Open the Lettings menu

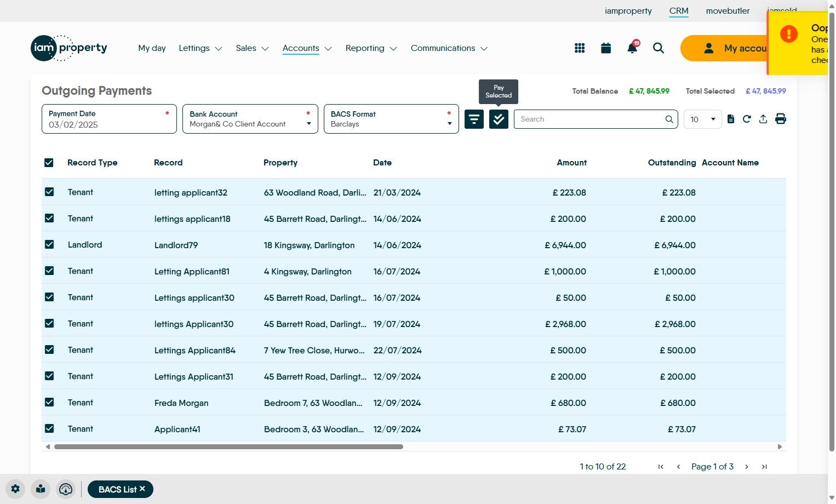click(200, 48)
